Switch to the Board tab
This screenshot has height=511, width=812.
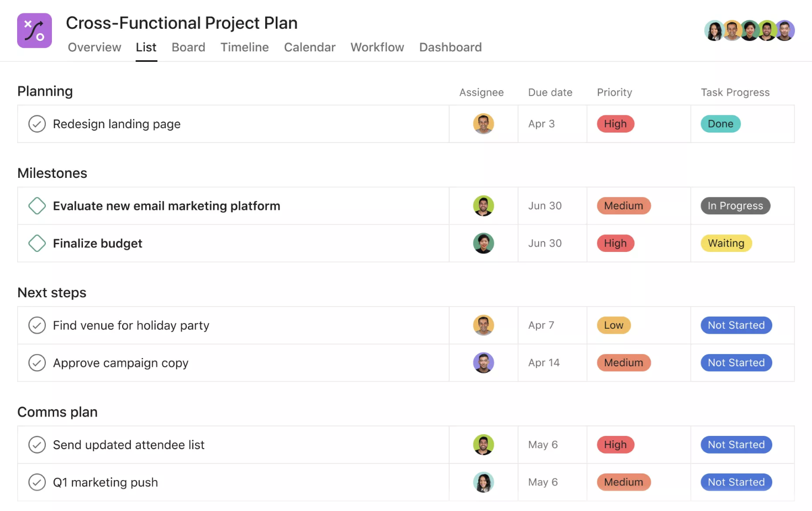(x=188, y=47)
